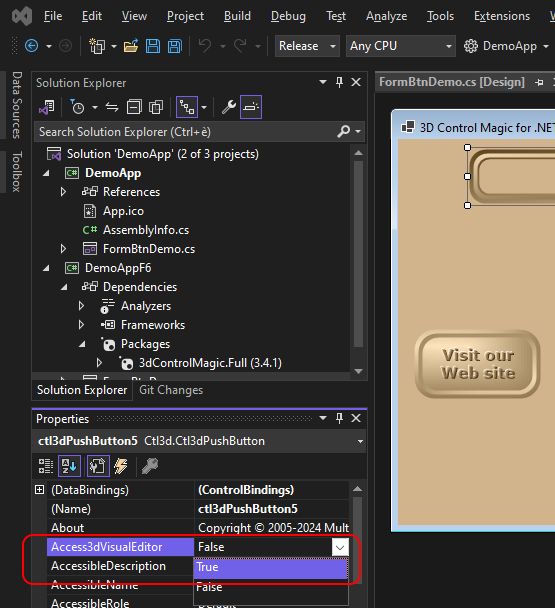Expand the FormBtnDemo.cs node
The height and width of the screenshot is (608, 555).
(x=63, y=249)
